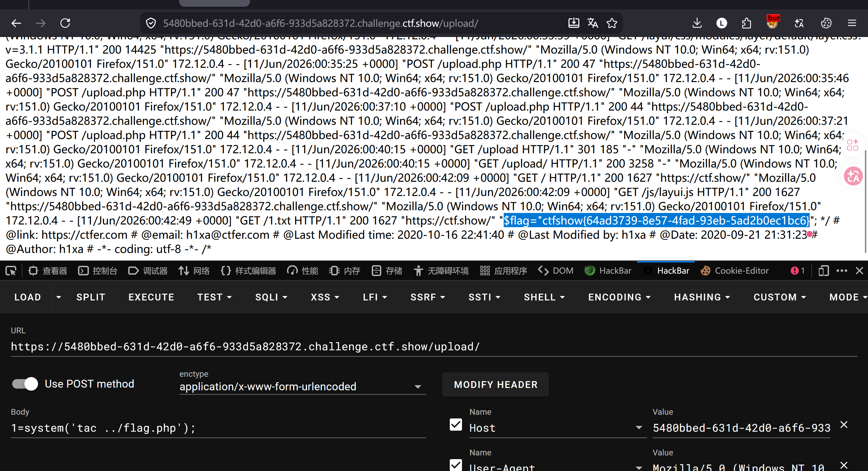The width and height of the screenshot is (868, 471).
Task: Expand the ENCODING menu
Action: tap(619, 297)
